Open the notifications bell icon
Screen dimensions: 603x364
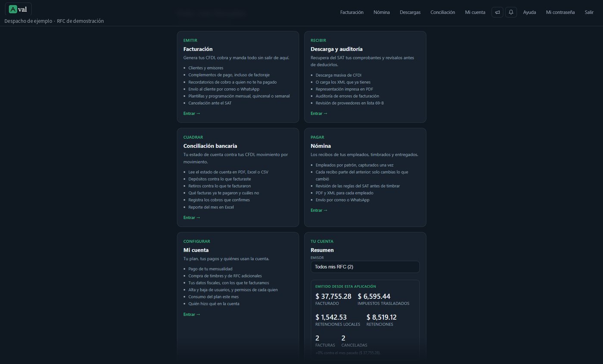[511, 12]
